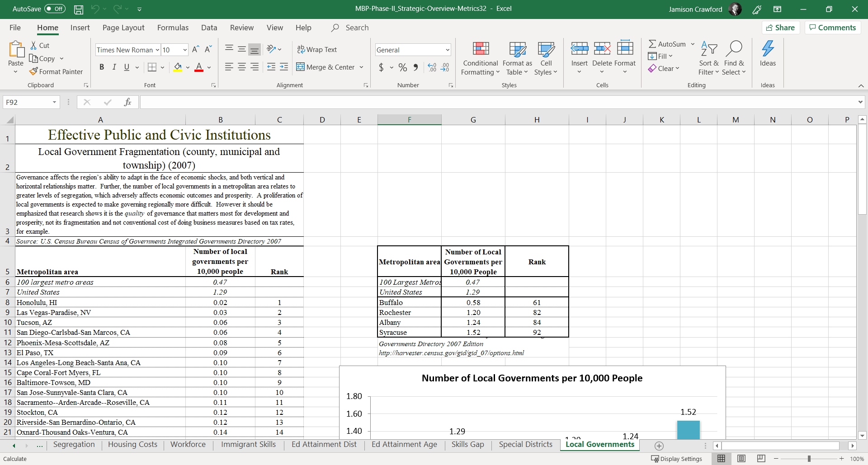This screenshot has width=868, height=465.
Task: Open the File menu
Action: (15, 28)
